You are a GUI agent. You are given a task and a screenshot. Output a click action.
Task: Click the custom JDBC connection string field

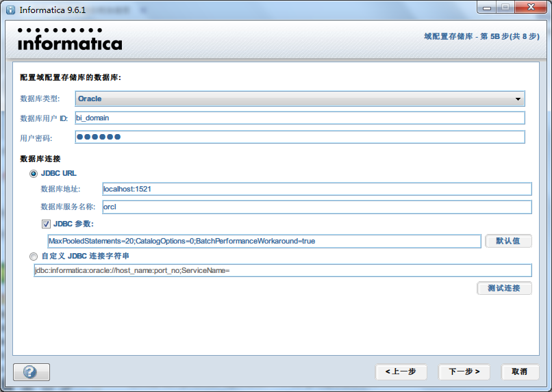(x=283, y=270)
